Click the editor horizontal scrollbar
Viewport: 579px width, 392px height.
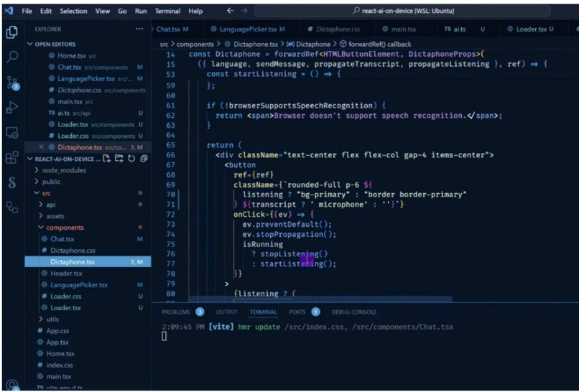[320, 299]
